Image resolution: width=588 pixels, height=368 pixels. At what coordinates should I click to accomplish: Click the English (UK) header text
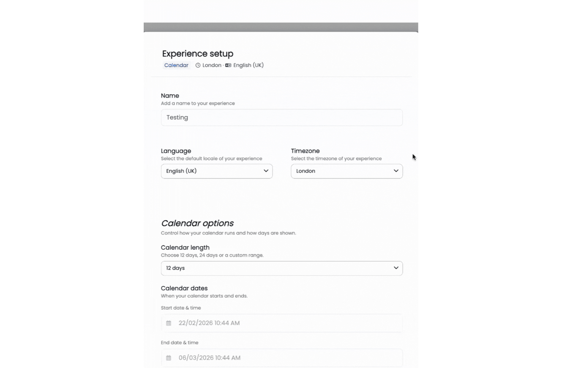pyautogui.click(x=248, y=65)
